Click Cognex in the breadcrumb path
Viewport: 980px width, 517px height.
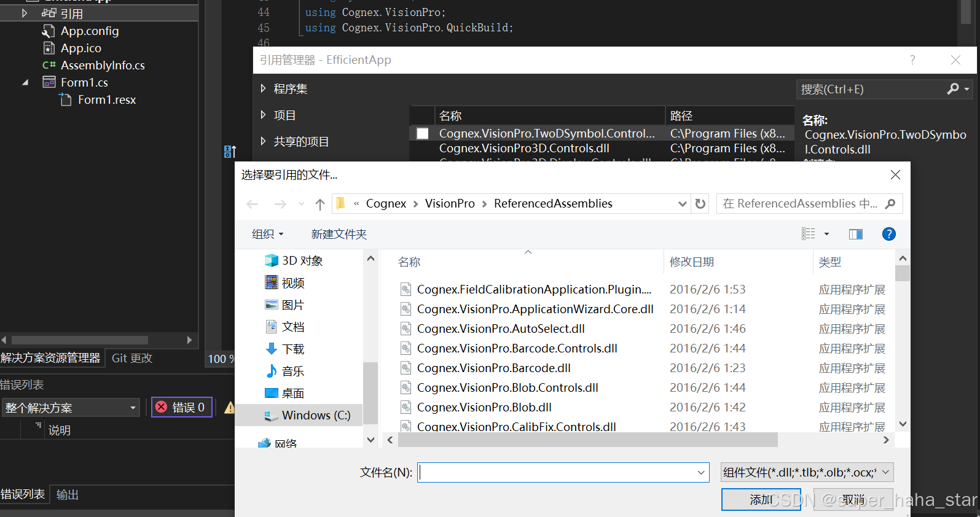coord(386,204)
